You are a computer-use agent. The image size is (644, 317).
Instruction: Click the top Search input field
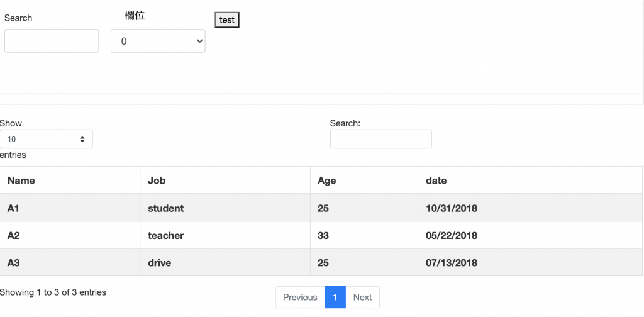pos(52,41)
